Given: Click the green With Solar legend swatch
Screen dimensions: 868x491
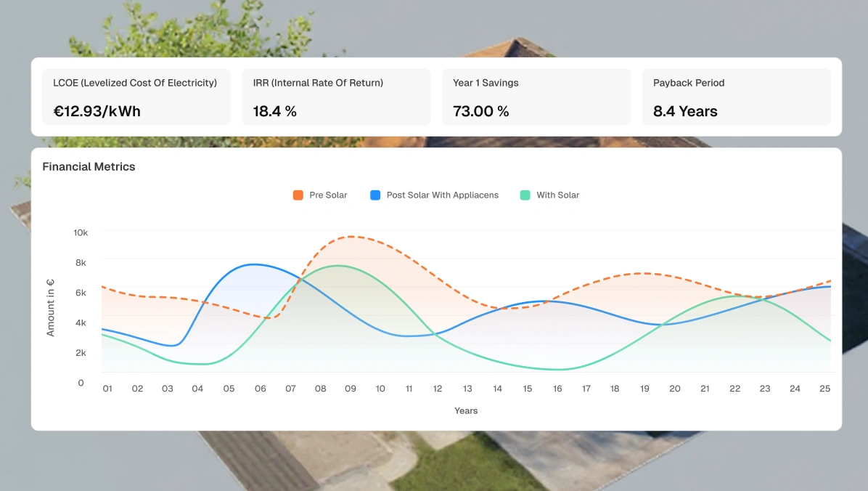Looking at the screenshot, I should click(x=525, y=195).
